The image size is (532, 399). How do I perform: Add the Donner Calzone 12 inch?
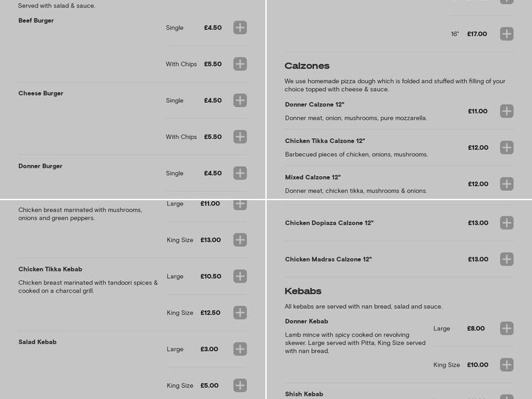[507, 111]
